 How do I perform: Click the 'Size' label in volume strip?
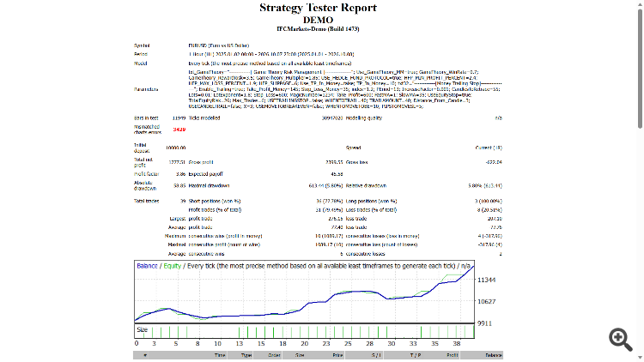click(142, 329)
